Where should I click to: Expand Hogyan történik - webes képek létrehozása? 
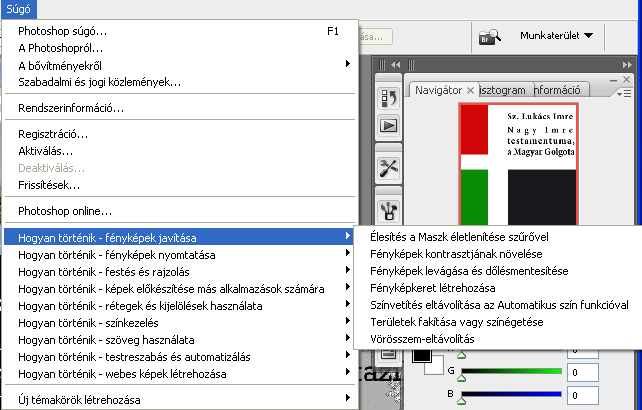tap(179, 374)
